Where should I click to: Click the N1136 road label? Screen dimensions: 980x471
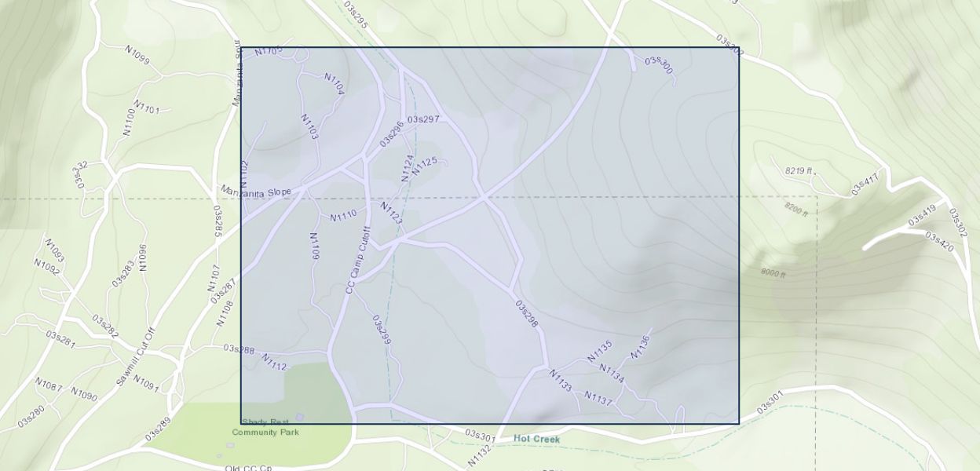tap(640, 348)
